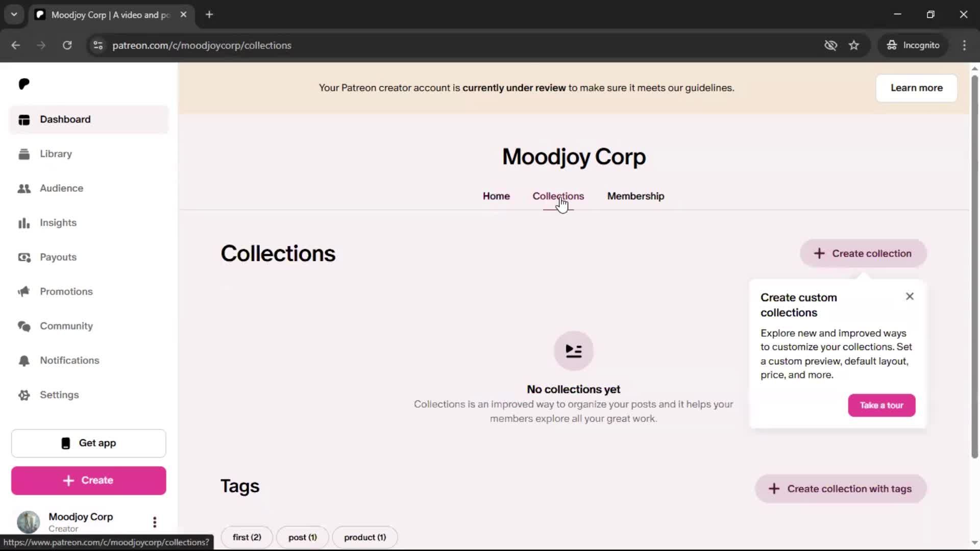Viewport: 980px width, 551px height.
Task: Click the Create collection button
Action: pos(863,254)
